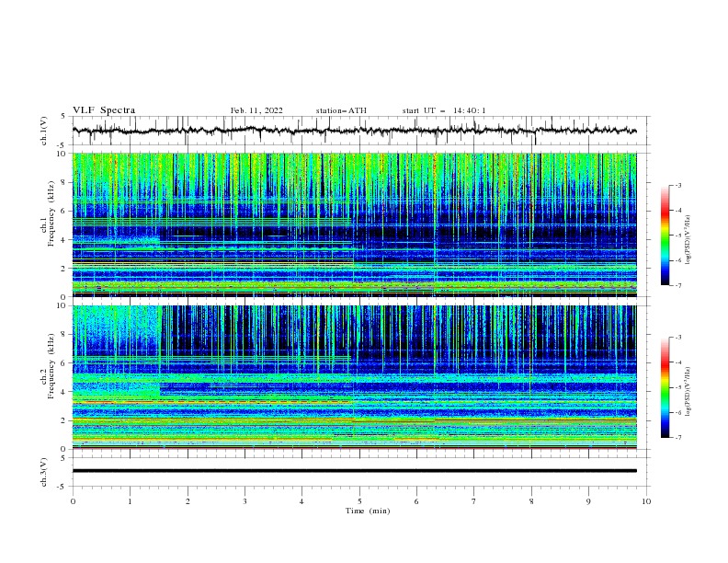The width and height of the screenshot is (728, 563).
Task: Click the "ch.3(V)" axis label
Action: (44, 472)
